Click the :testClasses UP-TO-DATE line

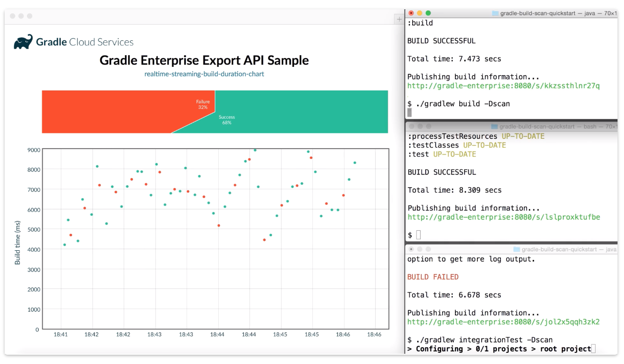tap(456, 145)
